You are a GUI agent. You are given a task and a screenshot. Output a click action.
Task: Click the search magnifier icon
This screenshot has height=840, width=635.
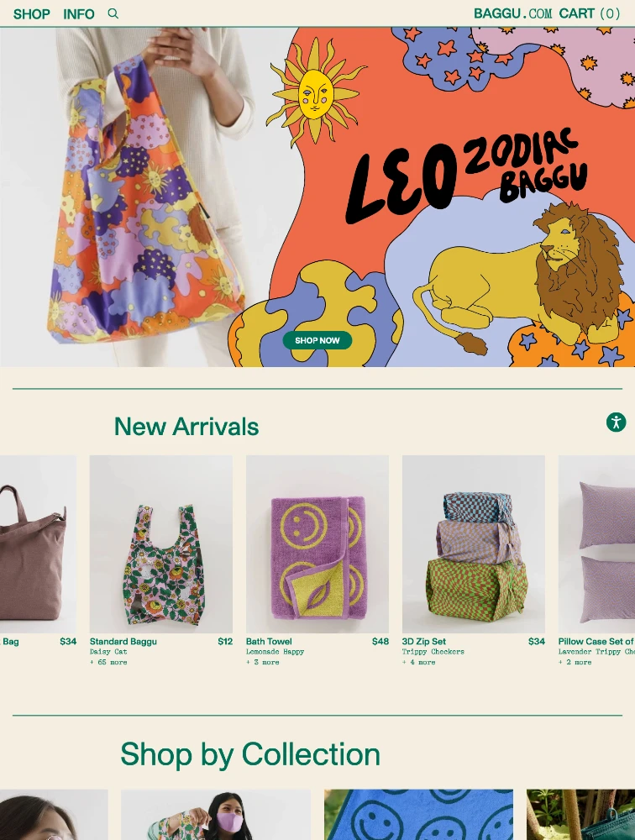113,13
